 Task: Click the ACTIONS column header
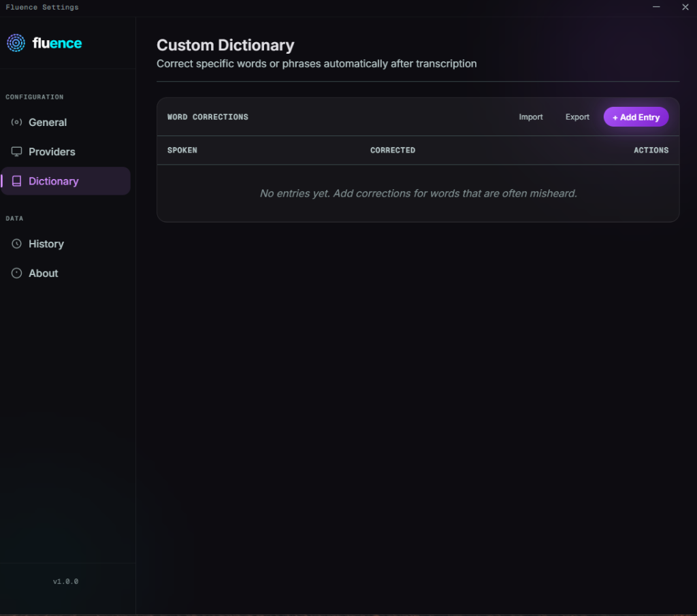(651, 150)
